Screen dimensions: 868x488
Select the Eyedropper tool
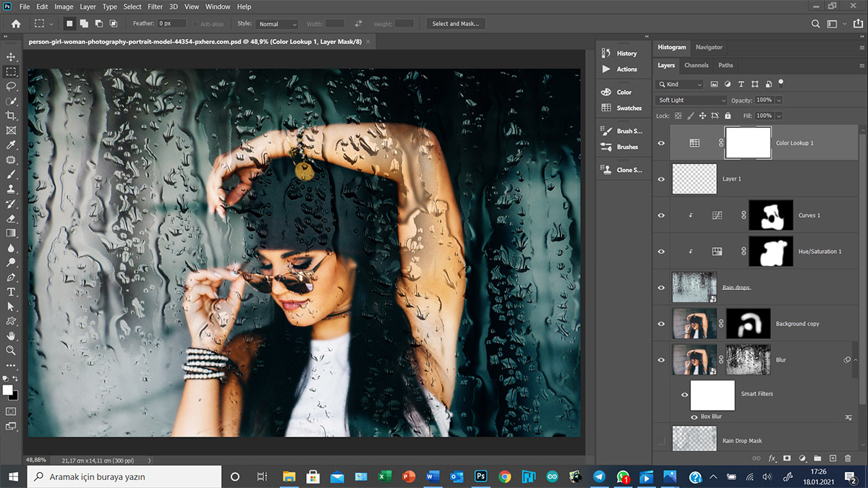[11, 145]
